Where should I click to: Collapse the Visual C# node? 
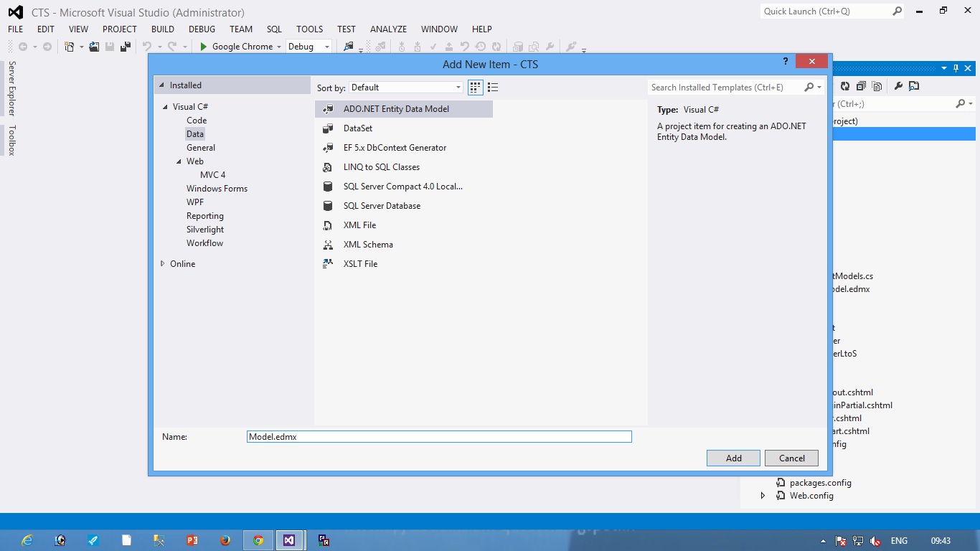(x=165, y=106)
